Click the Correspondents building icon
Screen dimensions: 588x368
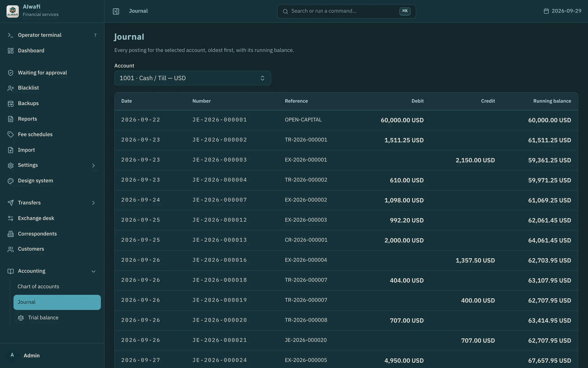pyautogui.click(x=10, y=234)
